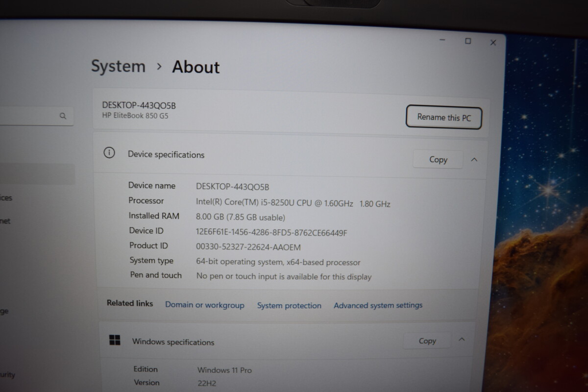This screenshot has height=392, width=588.
Task: Close the Settings window
Action: pyautogui.click(x=493, y=43)
